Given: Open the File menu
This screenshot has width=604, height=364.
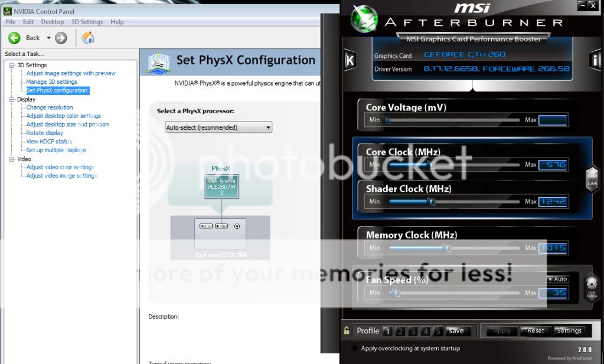Looking at the screenshot, I should pos(11,22).
